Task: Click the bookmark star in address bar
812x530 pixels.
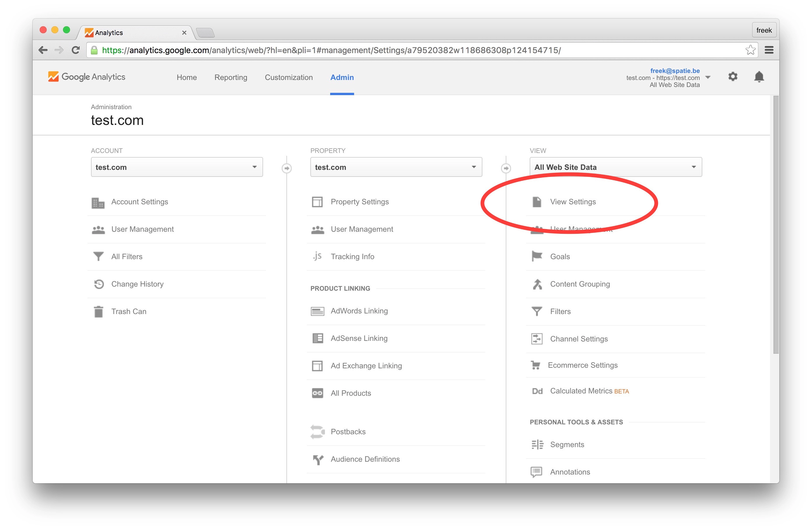Action: point(750,50)
